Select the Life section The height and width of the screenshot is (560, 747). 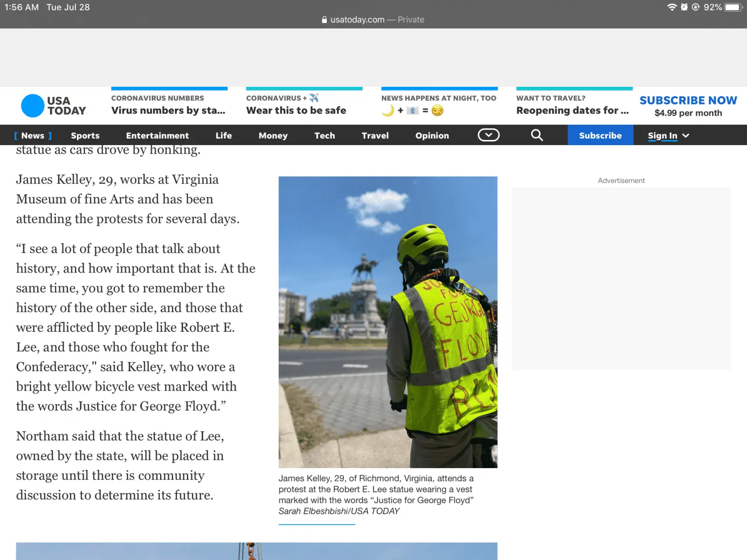click(224, 136)
